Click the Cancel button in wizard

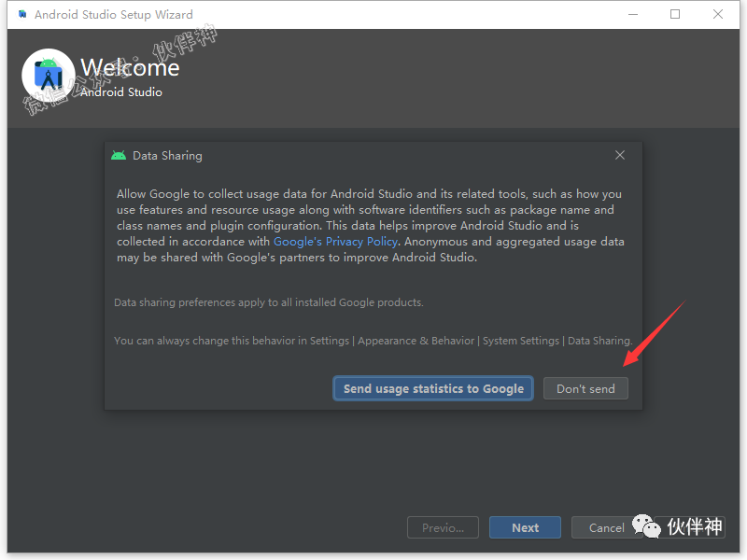(x=606, y=527)
